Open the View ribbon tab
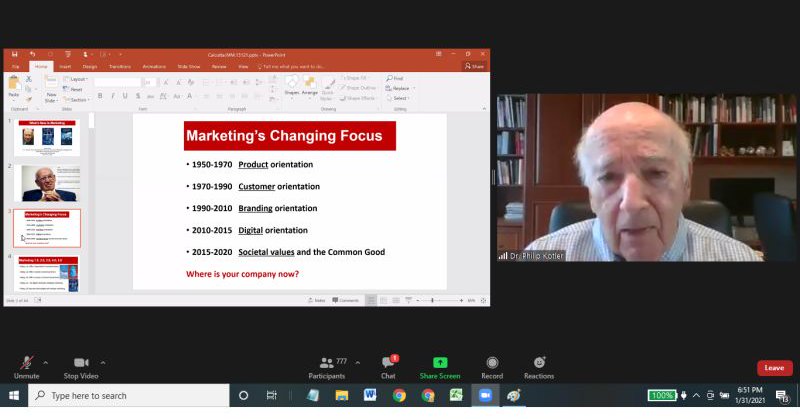Image resolution: width=800 pixels, height=419 pixels. coord(243,66)
